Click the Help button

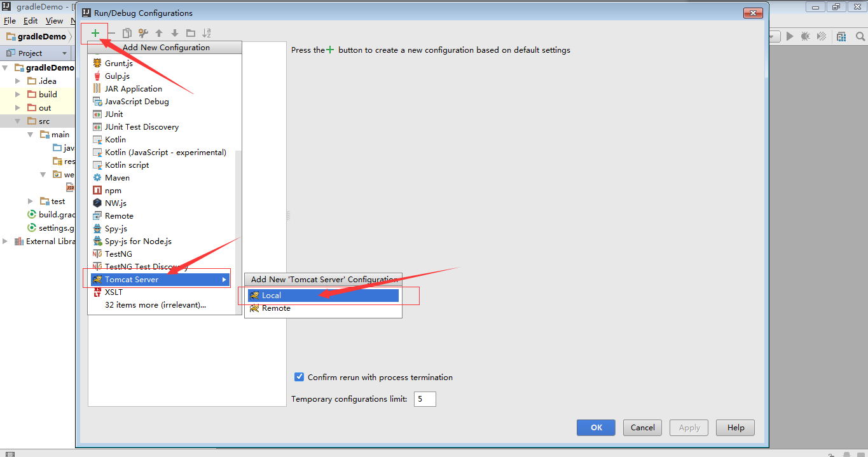tap(736, 428)
